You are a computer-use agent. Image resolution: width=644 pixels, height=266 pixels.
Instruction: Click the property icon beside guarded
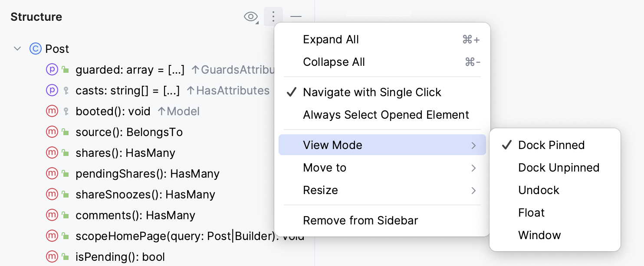(x=52, y=69)
